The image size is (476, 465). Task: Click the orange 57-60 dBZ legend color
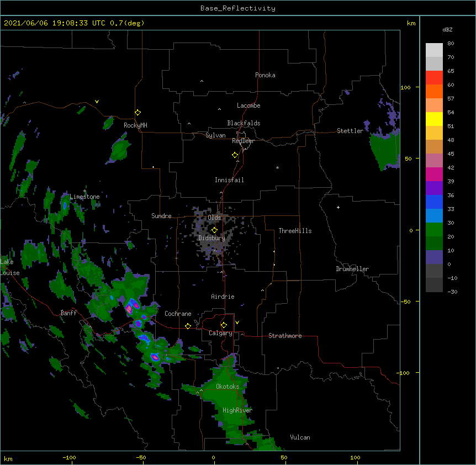click(434, 91)
